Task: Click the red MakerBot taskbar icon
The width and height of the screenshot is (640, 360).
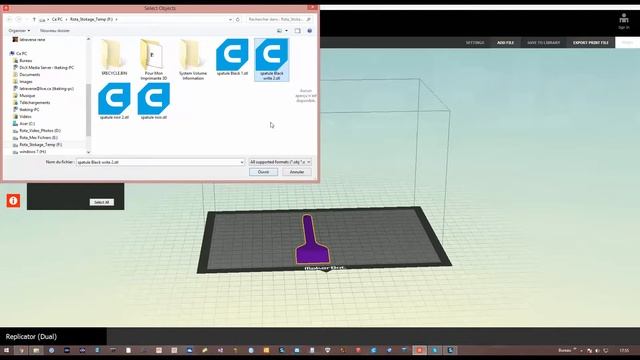Action: (419, 350)
